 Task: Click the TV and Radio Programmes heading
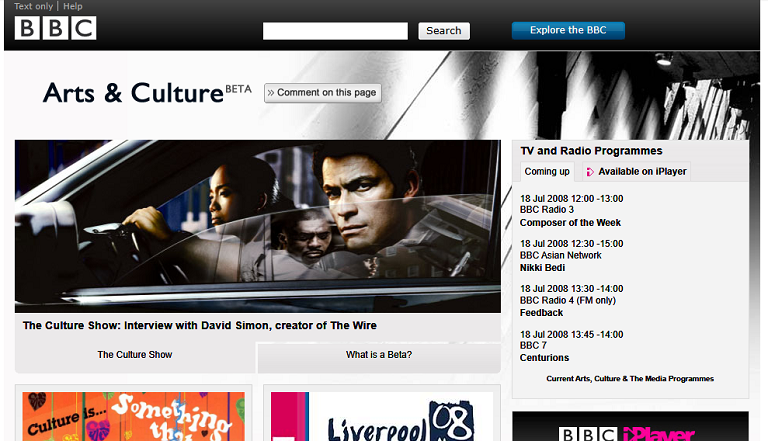tap(591, 151)
